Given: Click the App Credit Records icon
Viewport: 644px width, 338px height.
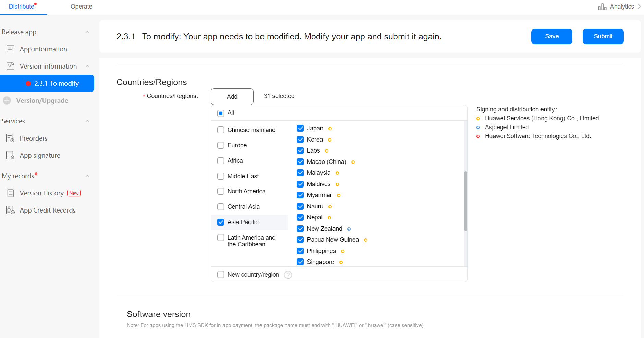Looking at the screenshot, I should tap(10, 210).
